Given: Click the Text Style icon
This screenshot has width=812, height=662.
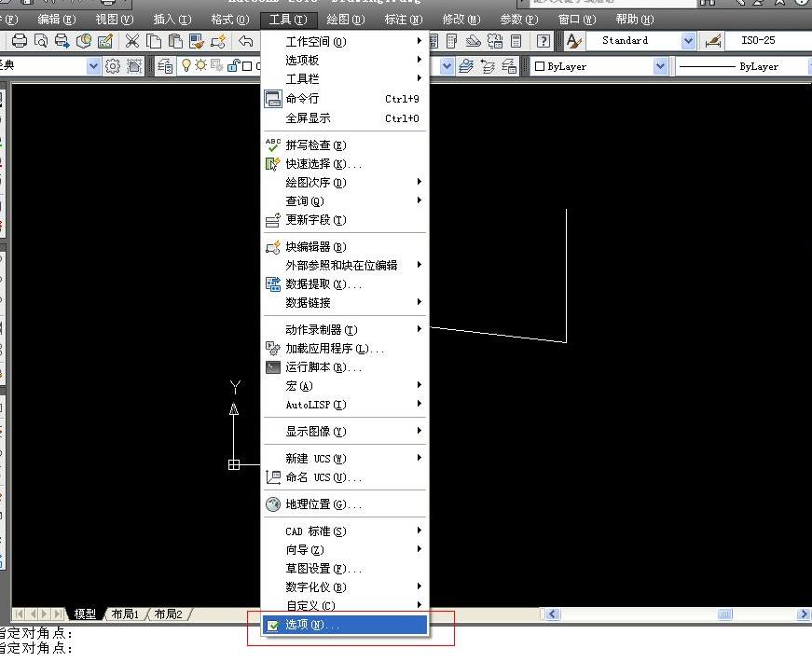Looking at the screenshot, I should click(x=573, y=40).
